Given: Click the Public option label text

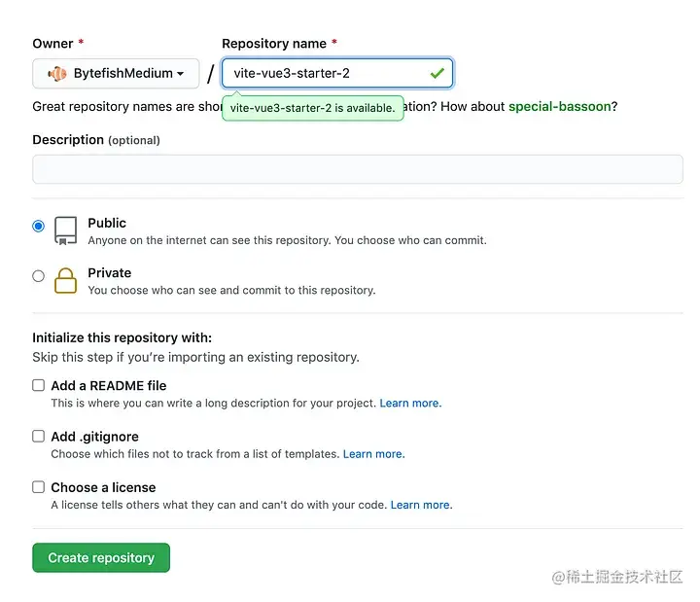Looking at the screenshot, I should click(x=107, y=223).
